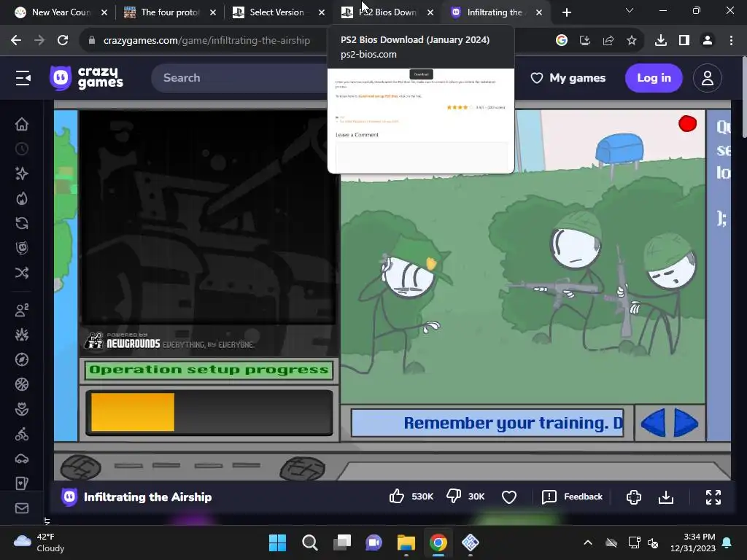Bookmark this page with star icon
Viewport: 747px width, 560px height.
coord(632,41)
